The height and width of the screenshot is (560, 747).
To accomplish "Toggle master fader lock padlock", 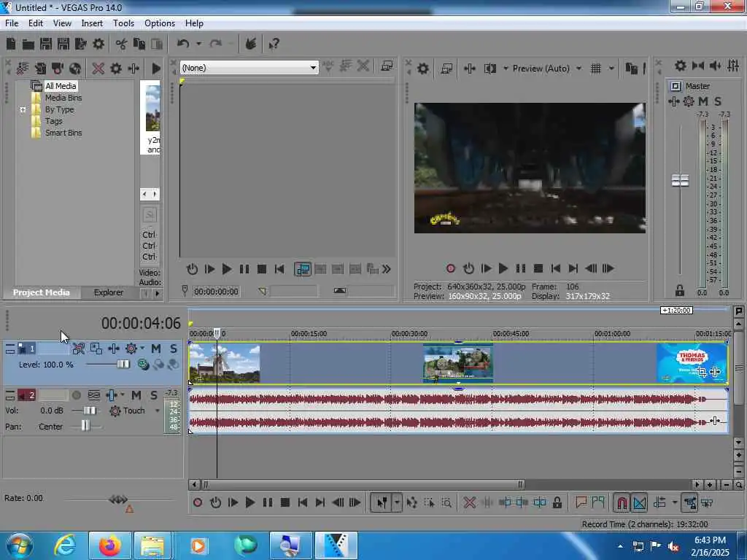I will (x=680, y=290).
